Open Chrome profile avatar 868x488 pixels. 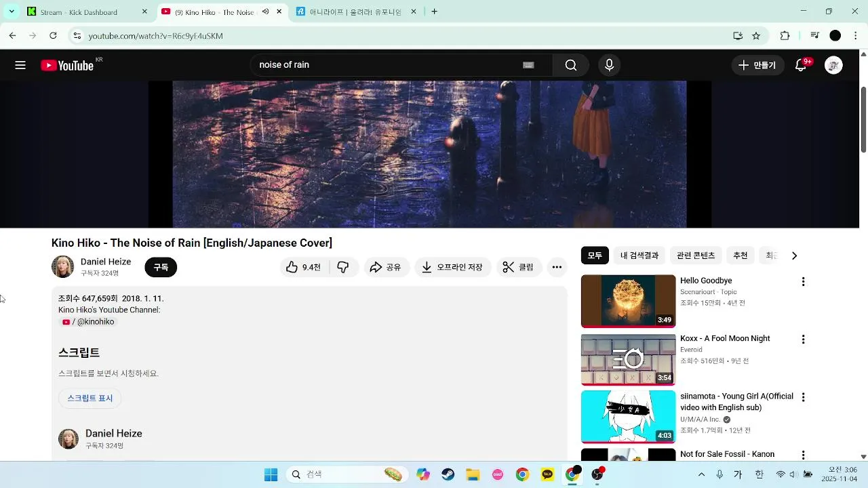pyautogui.click(x=835, y=35)
